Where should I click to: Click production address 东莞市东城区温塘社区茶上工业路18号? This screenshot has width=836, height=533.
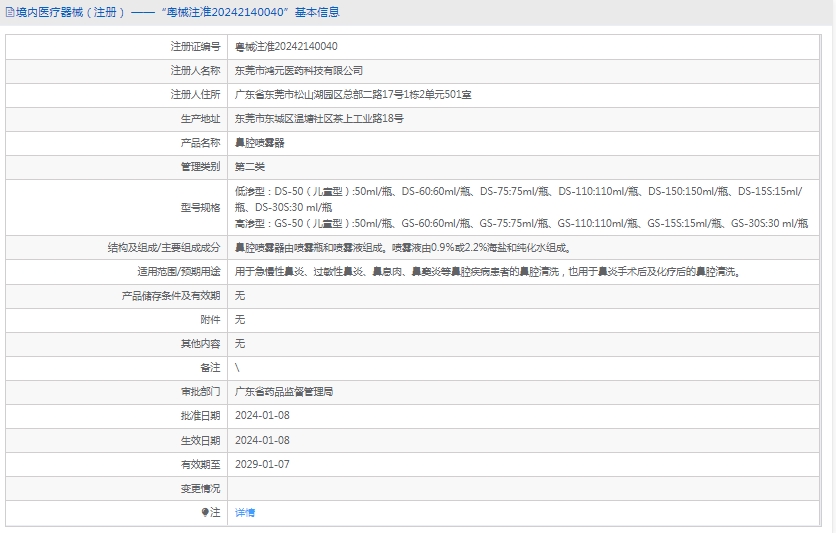click(x=319, y=119)
